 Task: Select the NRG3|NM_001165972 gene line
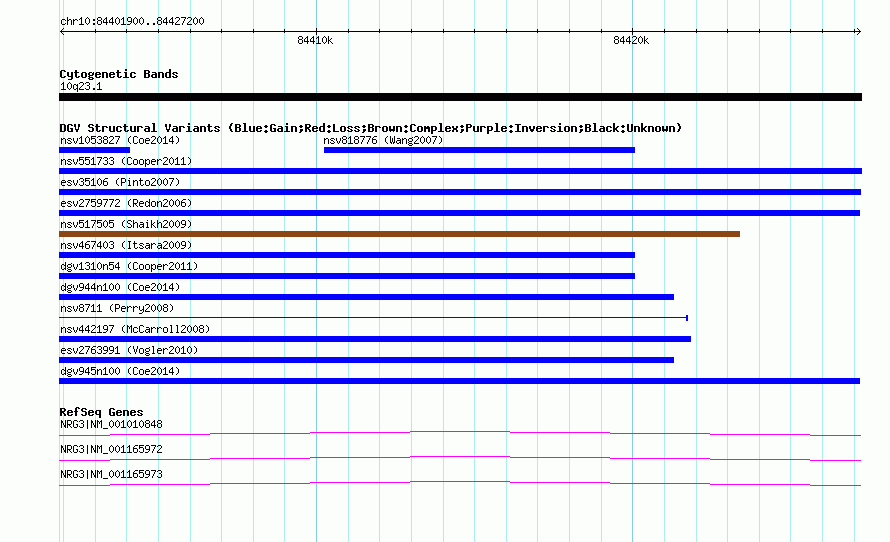tap(460, 459)
